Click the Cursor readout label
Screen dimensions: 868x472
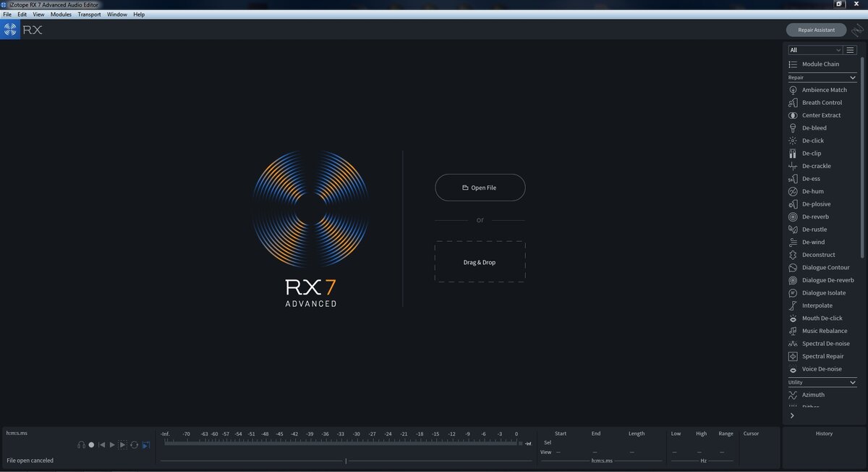coord(752,434)
